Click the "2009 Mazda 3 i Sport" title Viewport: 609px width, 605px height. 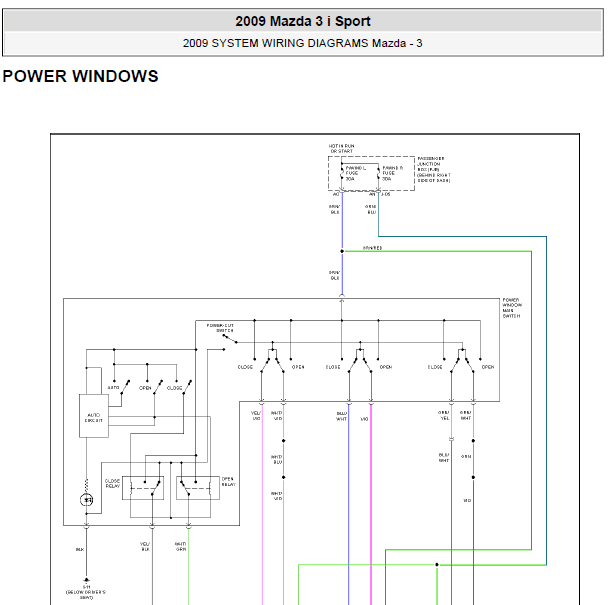[x=303, y=21]
